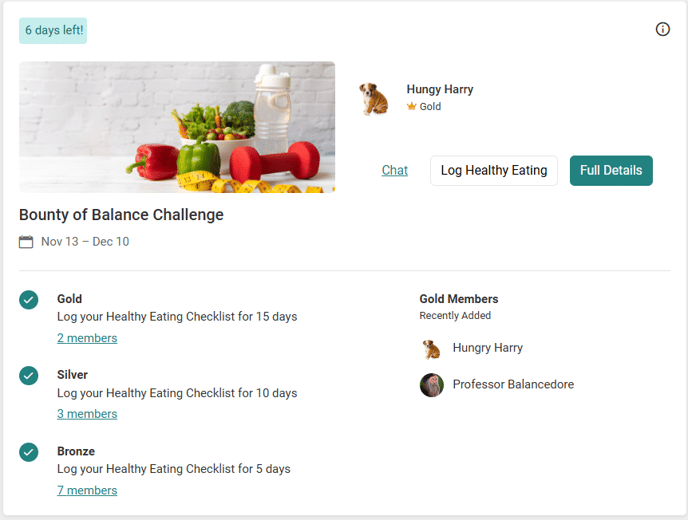Click Hungry Harry's avatar in Gold Members list
Viewport: 688px width, 520px height.
(431, 348)
